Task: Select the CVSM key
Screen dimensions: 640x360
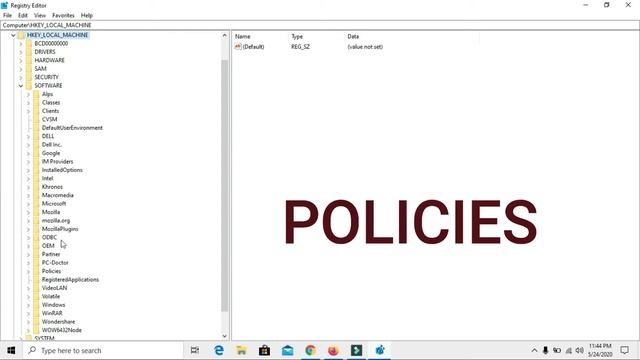Action: pyautogui.click(x=49, y=119)
